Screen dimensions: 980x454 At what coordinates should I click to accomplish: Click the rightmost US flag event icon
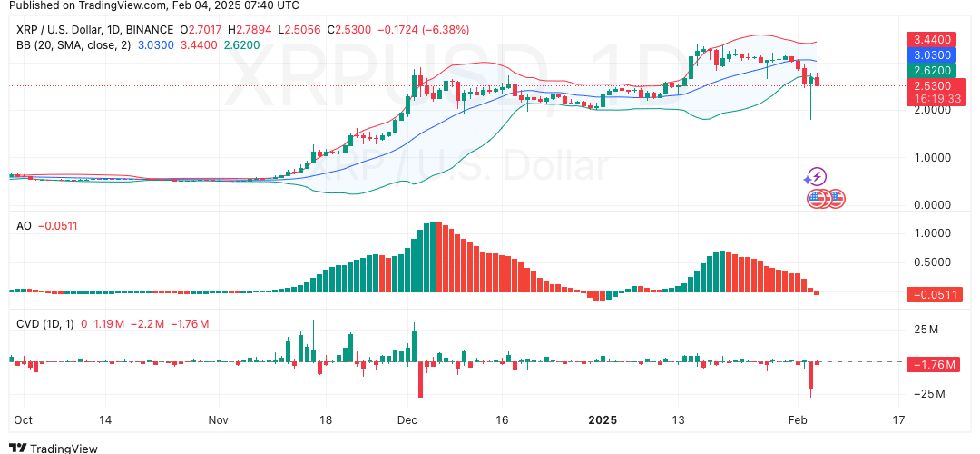836,198
